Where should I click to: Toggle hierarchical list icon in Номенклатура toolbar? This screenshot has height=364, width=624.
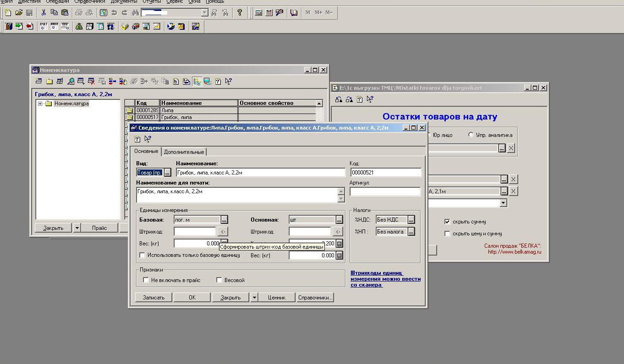pos(197,81)
